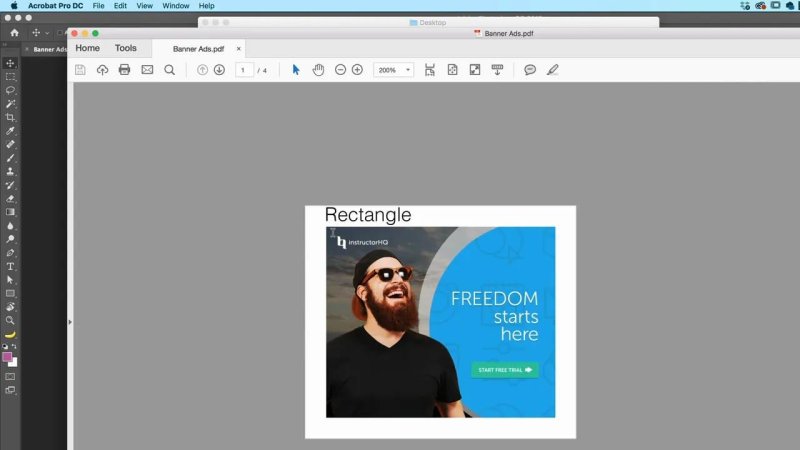Click the Start Free Trial button in ad
This screenshot has height=450, width=800.
click(505, 370)
